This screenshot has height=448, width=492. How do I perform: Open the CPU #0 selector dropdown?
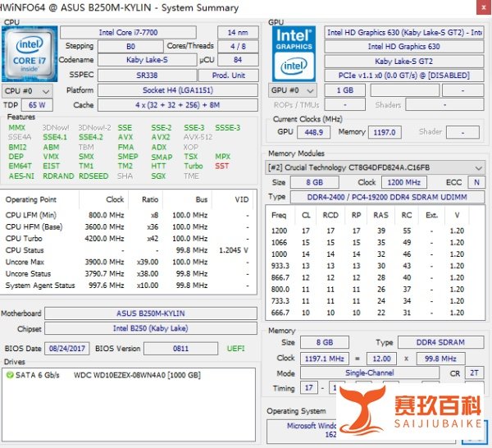click(x=27, y=91)
